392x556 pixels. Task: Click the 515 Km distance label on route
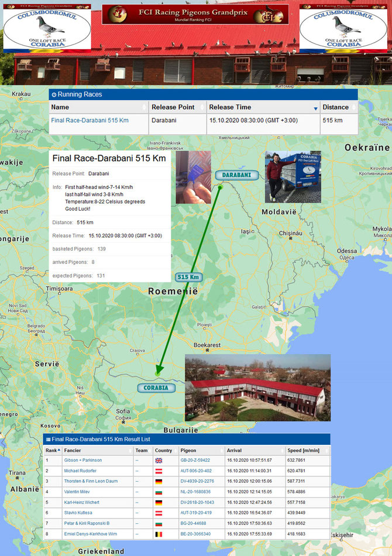(188, 277)
